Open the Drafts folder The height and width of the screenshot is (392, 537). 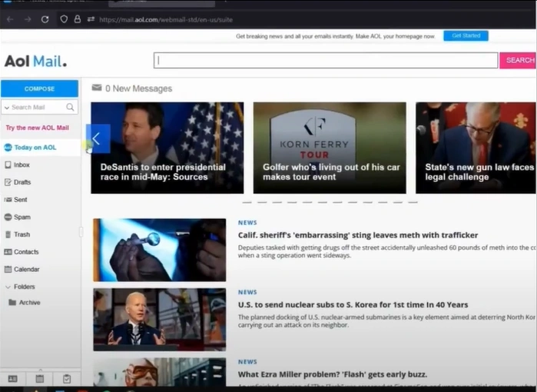tap(22, 182)
